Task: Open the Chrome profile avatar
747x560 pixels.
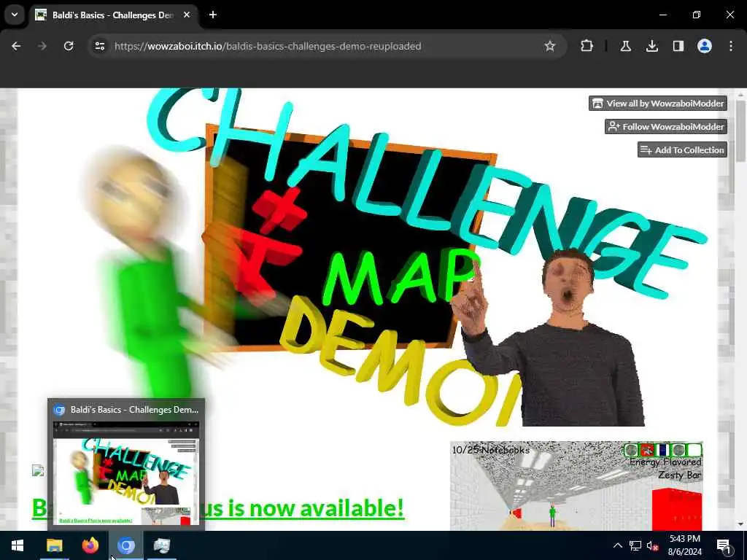Action: point(704,46)
